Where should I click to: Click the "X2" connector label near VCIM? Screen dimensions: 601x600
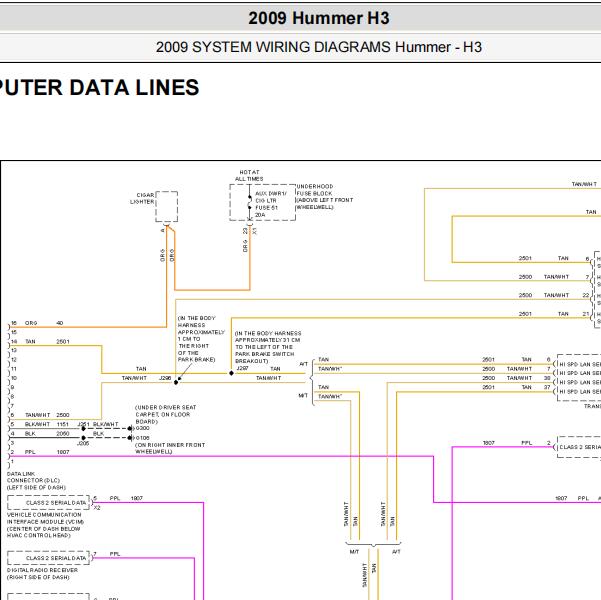97,508
